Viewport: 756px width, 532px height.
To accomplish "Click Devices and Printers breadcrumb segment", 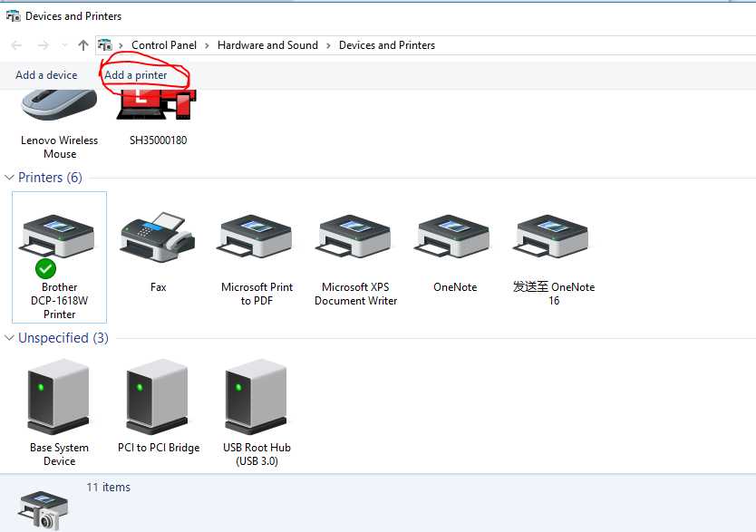I will (x=387, y=45).
